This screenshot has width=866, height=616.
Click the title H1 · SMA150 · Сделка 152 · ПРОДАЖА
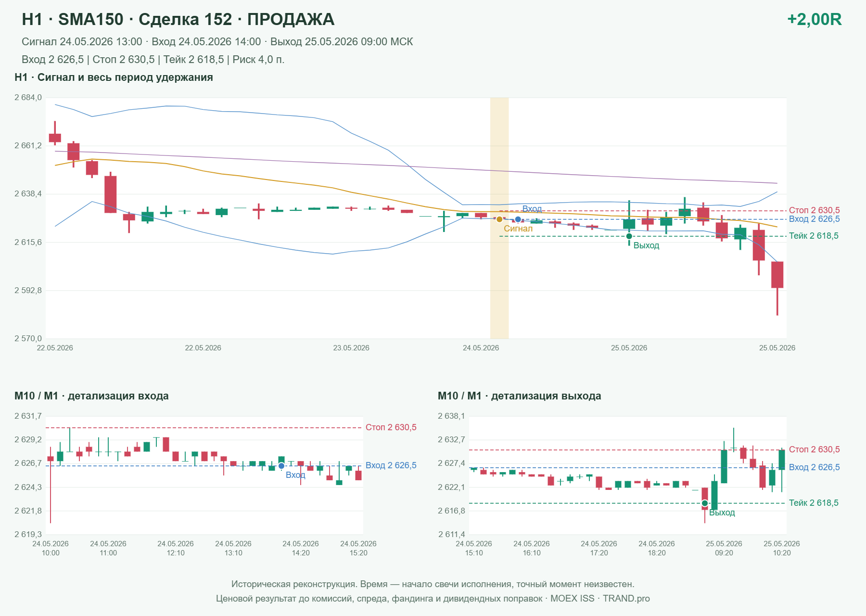click(178, 19)
